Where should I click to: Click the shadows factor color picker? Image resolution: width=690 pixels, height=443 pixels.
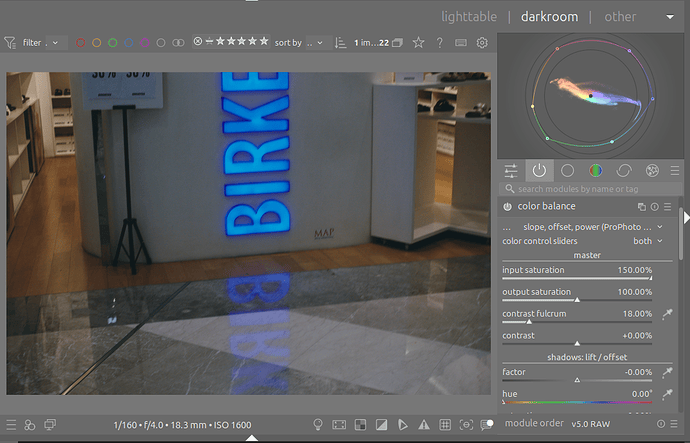[x=668, y=372]
